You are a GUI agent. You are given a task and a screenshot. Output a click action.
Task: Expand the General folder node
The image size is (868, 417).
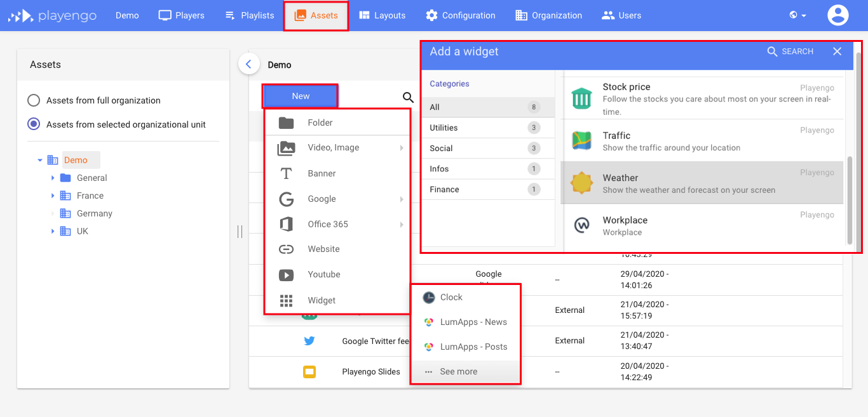[x=53, y=178]
